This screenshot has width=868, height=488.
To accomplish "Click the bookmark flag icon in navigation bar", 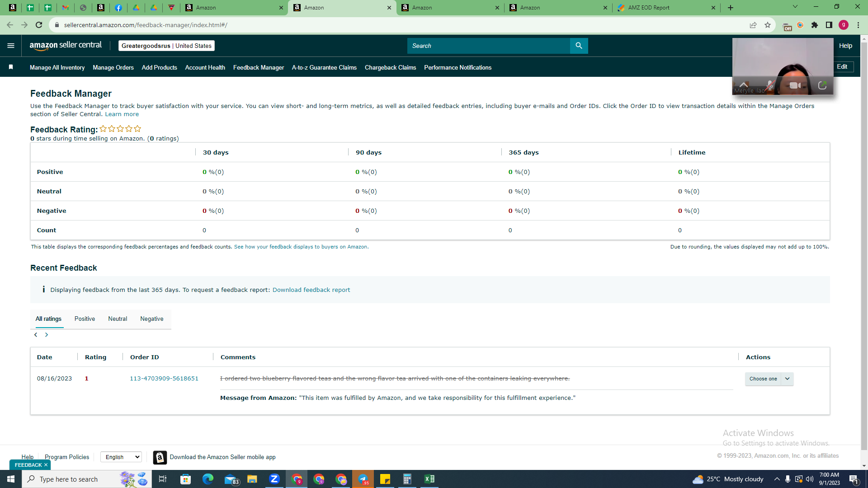I will pos(11,67).
